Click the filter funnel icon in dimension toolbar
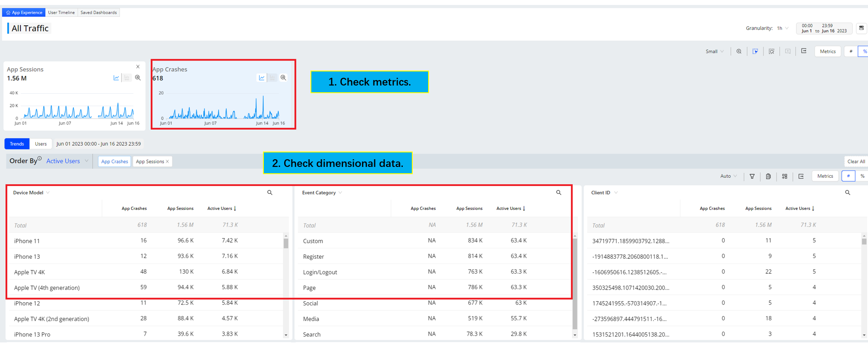This screenshot has height=356, width=868. click(752, 176)
